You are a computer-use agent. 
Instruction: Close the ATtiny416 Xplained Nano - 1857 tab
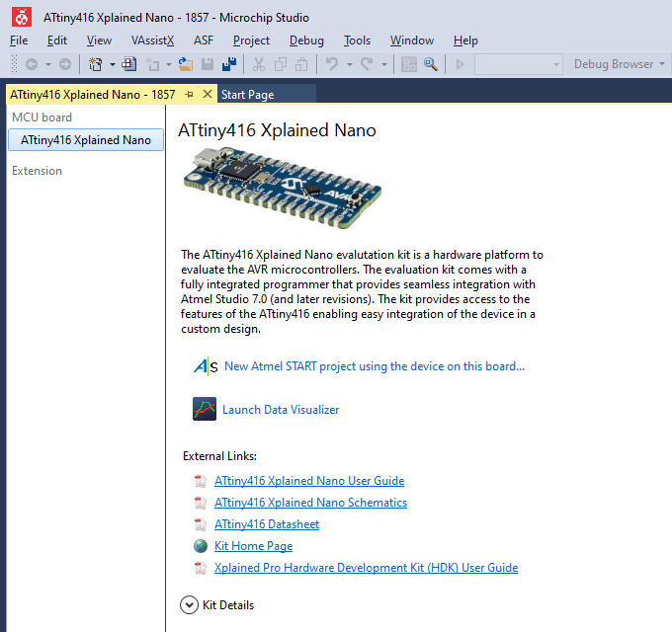click(207, 94)
